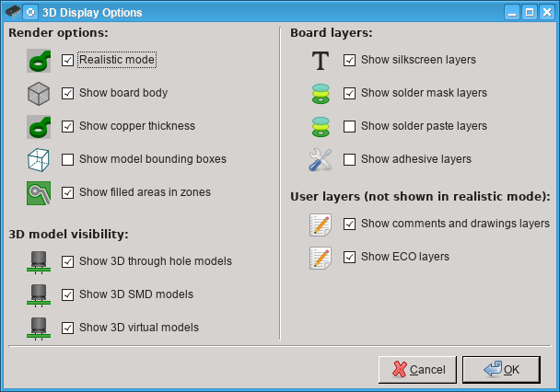560x392 pixels.
Task: Click the solder mask layers stack icon
Action: tap(321, 94)
